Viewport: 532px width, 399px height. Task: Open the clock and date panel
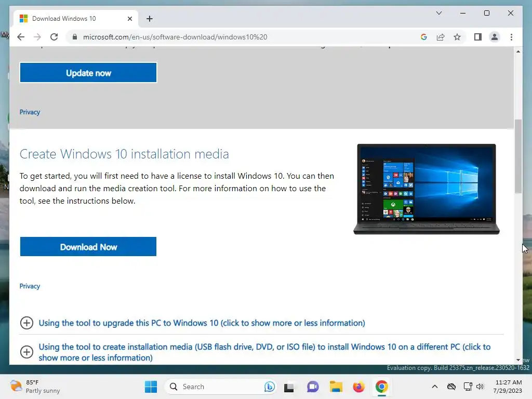click(508, 387)
